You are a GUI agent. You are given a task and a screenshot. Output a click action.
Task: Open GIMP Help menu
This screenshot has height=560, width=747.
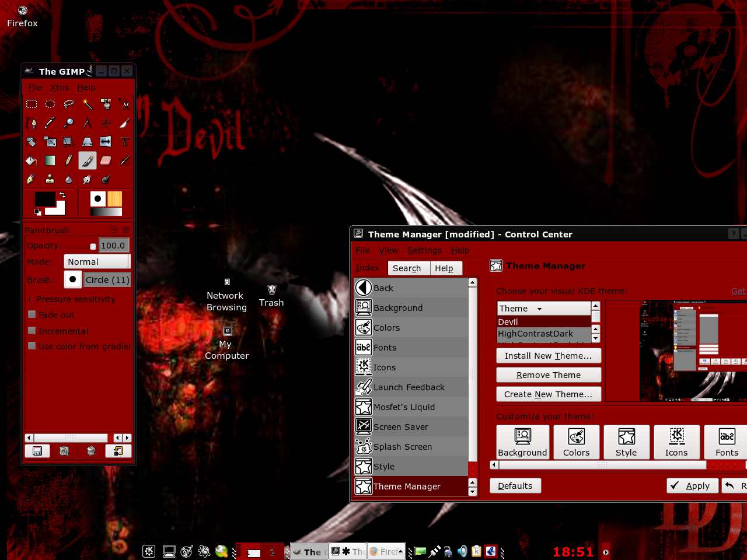pyautogui.click(x=86, y=87)
